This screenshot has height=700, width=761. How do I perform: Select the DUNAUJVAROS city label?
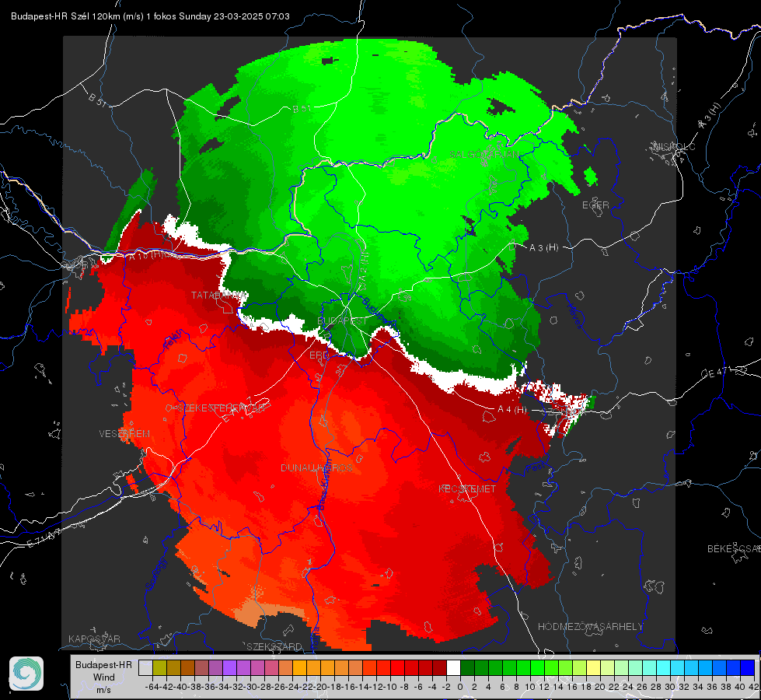316,467
